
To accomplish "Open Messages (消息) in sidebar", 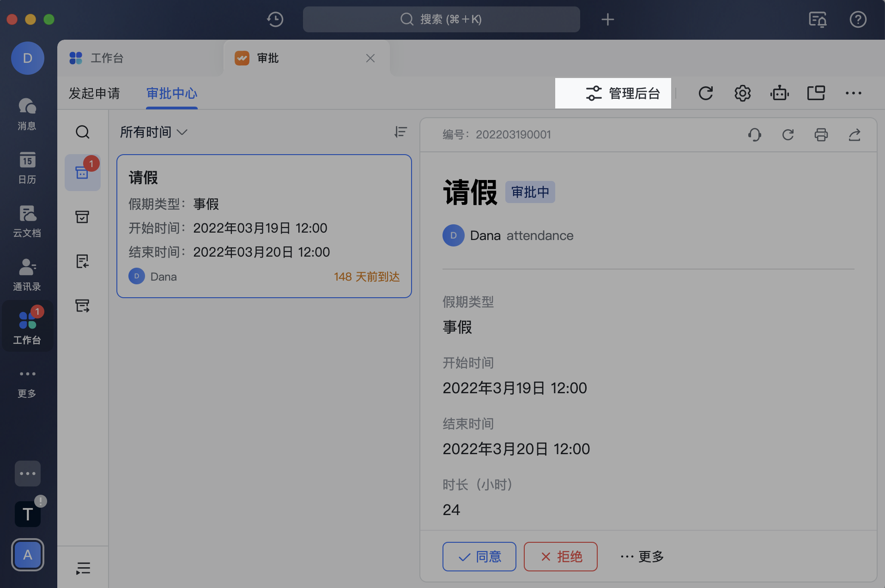I will [x=27, y=114].
